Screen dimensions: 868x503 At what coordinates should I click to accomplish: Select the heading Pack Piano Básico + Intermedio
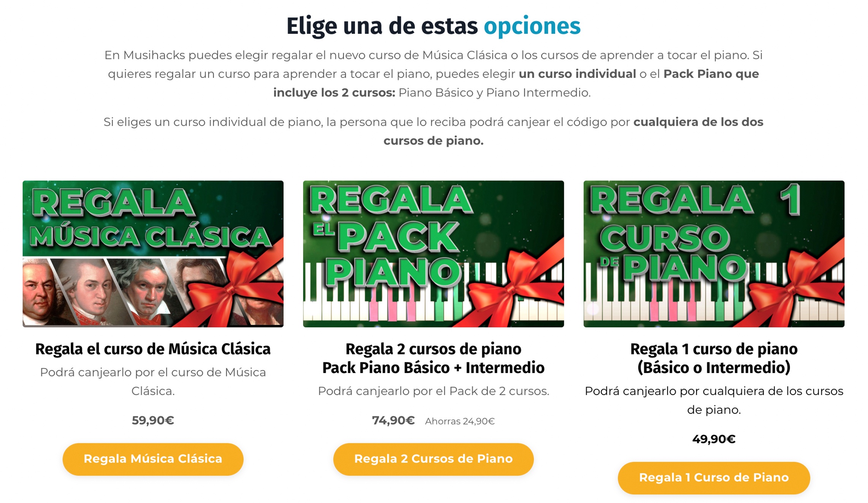(x=433, y=368)
